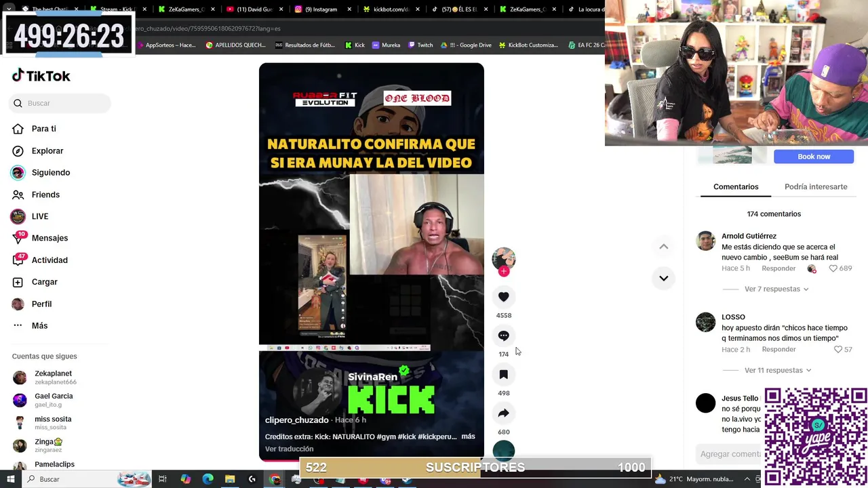Like Arnold Gutiérrez comment heart

[x=832, y=268]
